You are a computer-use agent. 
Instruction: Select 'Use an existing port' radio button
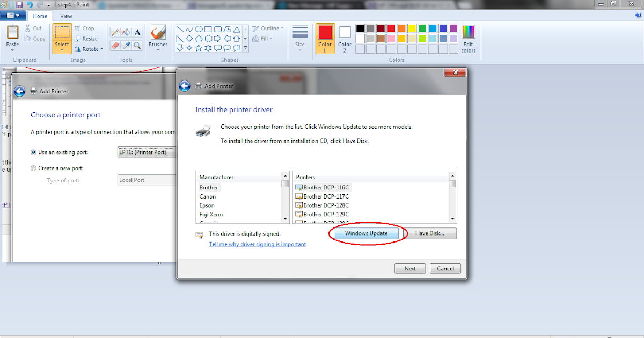(x=34, y=152)
